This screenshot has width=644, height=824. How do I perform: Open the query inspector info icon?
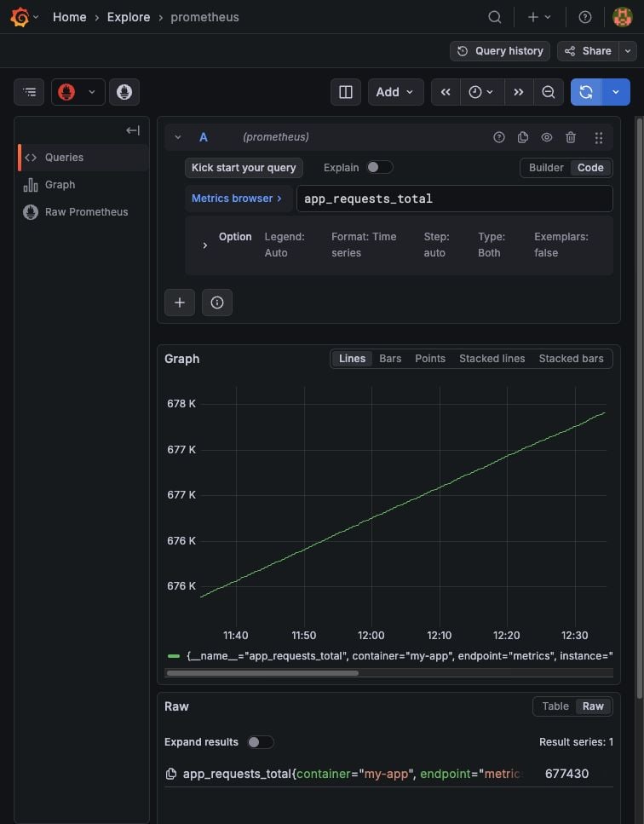tap(217, 303)
